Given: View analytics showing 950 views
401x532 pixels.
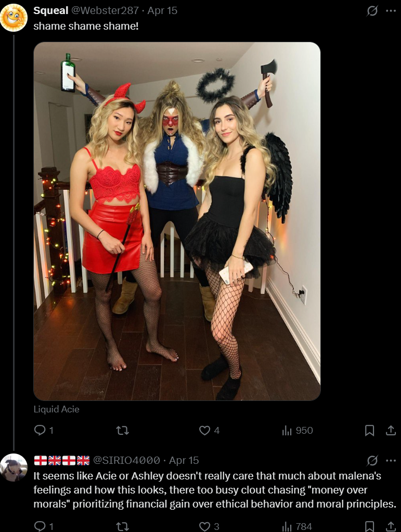Looking at the screenshot, I should (297, 430).
